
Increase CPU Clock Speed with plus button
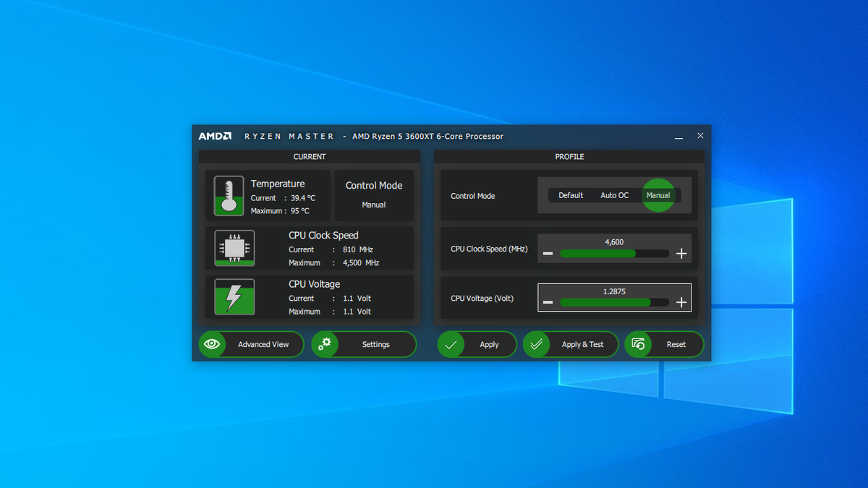[x=681, y=254]
